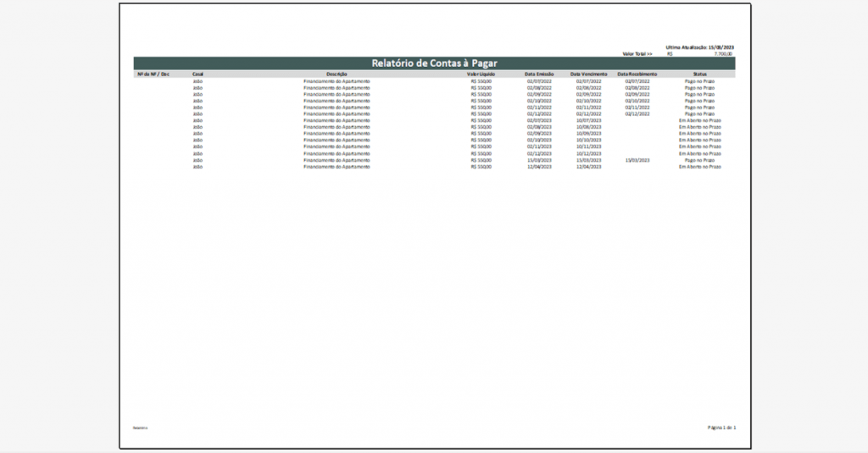This screenshot has width=868, height=453.
Task: Click the 'Valor Líquido' column header
Action: [481, 75]
